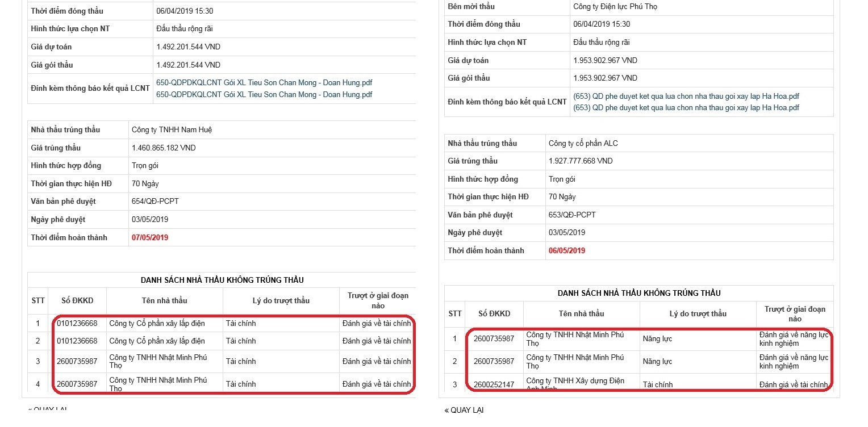
Task: Click Thời điểm hoàn thành label in right panel
Action: click(486, 251)
